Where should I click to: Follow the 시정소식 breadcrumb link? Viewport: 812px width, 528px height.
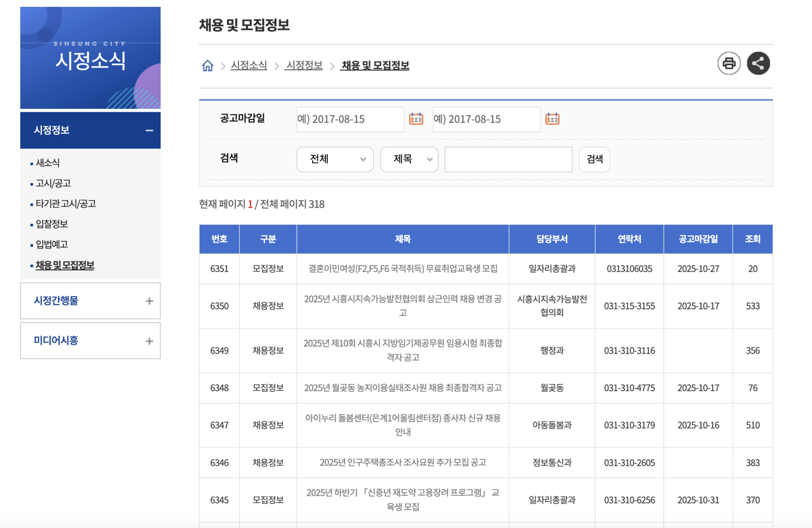click(247, 65)
